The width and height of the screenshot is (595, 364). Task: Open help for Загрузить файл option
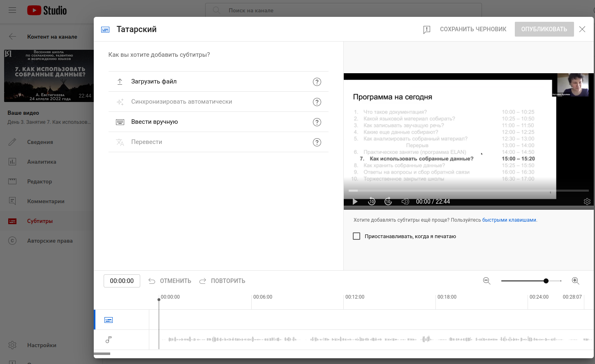coord(317,81)
